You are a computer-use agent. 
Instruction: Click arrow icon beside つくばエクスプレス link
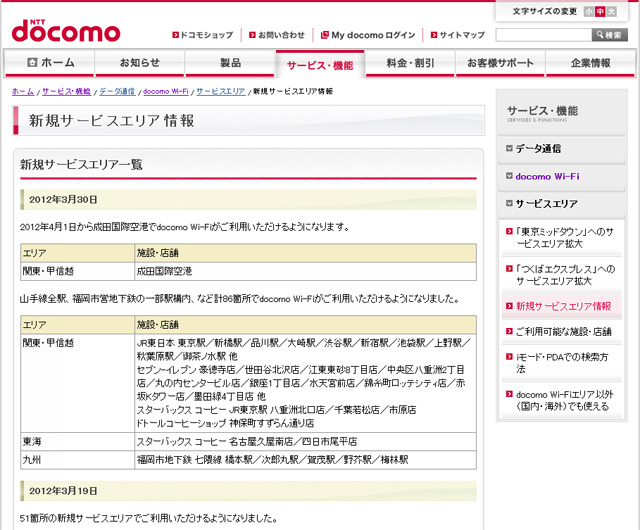(x=509, y=269)
